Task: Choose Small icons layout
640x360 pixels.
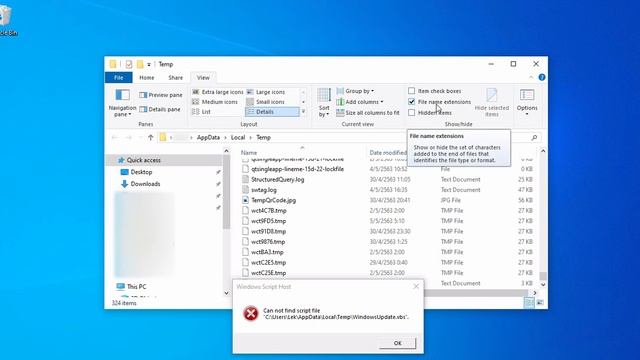Action: tap(265, 102)
